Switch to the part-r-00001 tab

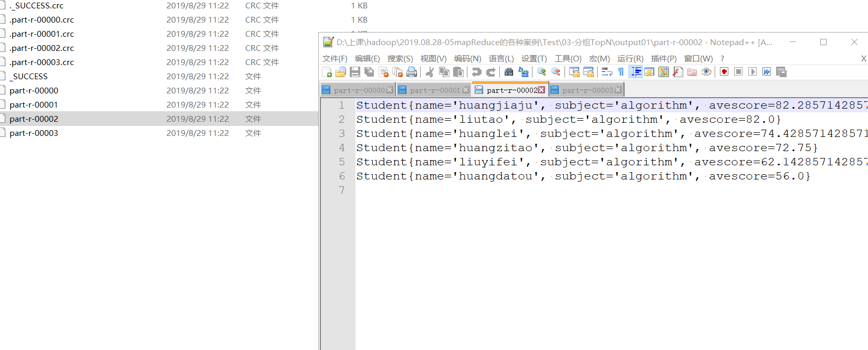pos(435,90)
